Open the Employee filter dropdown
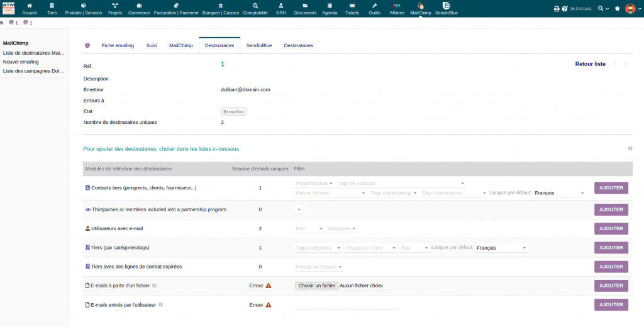644x327 pixels. (341, 229)
